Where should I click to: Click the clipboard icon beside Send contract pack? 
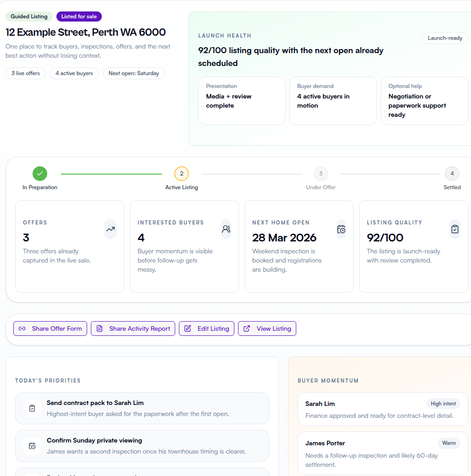click(x=32, y=408)
